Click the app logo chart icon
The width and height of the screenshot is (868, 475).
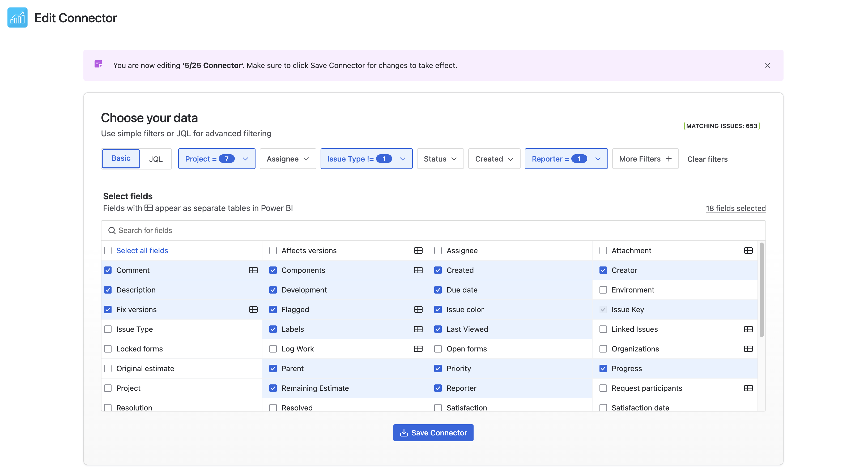click(x=17, y=18)
